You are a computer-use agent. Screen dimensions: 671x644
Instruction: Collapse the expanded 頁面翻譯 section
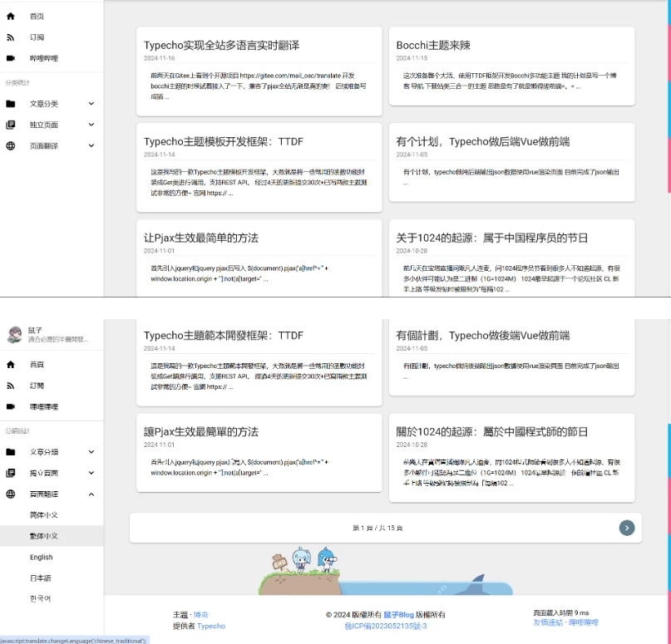click(x=91, y=494)
